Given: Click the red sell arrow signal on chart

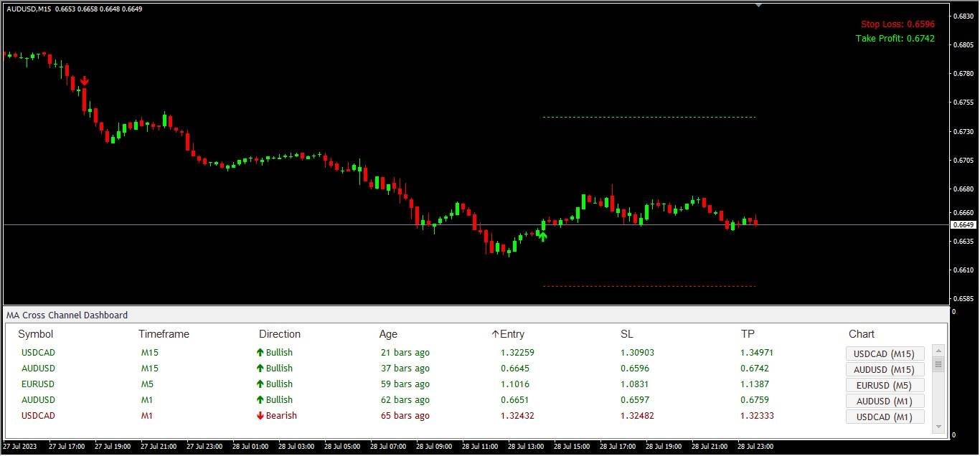Looking at the screenshot, I should [85, 81].
